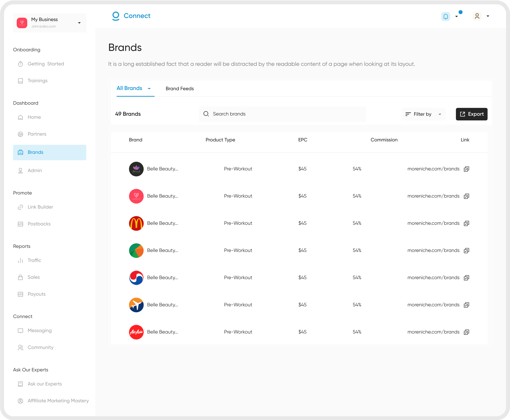
Task: Click the Export button
Action: pos(472,114)
